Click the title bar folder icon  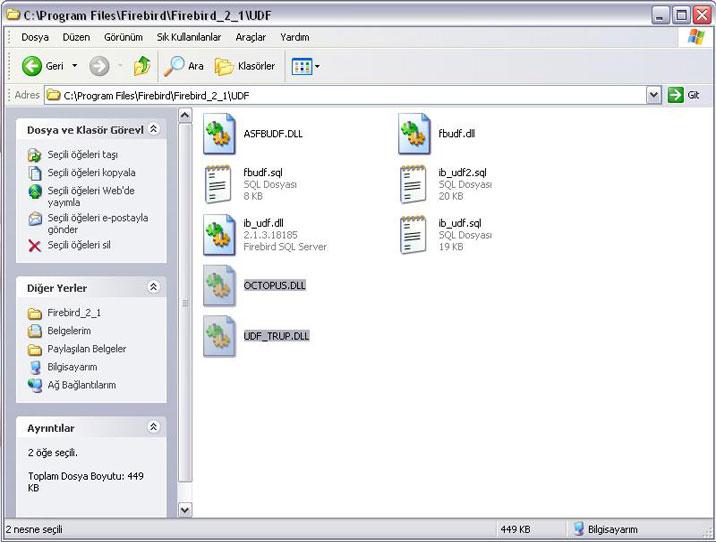(13, 15)
